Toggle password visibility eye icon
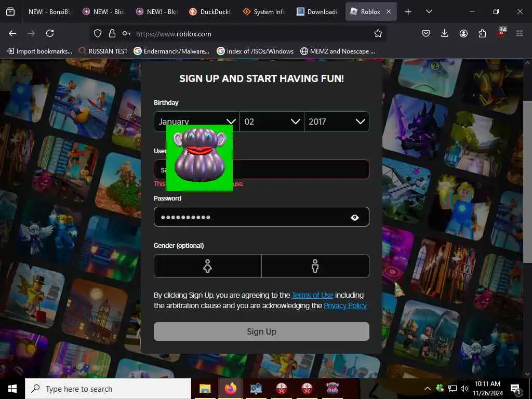The height and width of the screenshot is (399, 532). coord(354,218)
